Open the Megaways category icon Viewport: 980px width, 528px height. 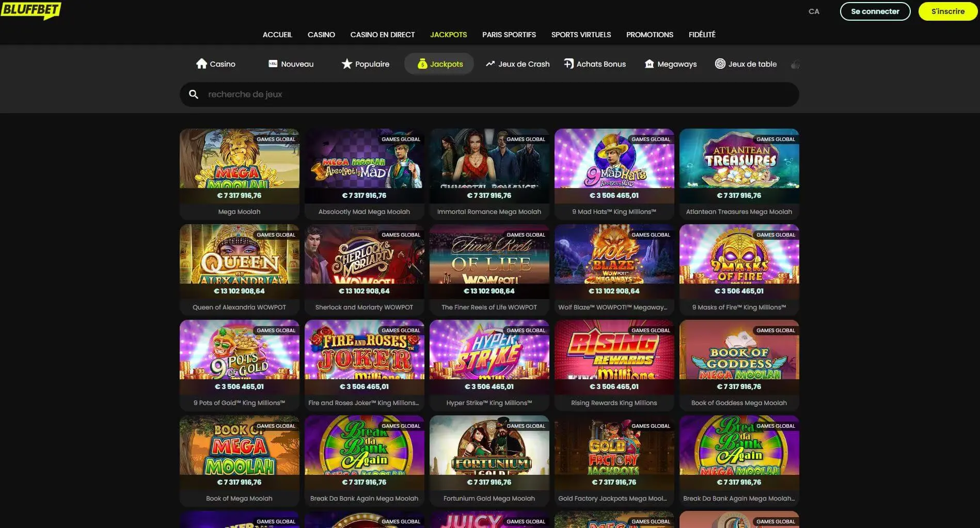648,64
